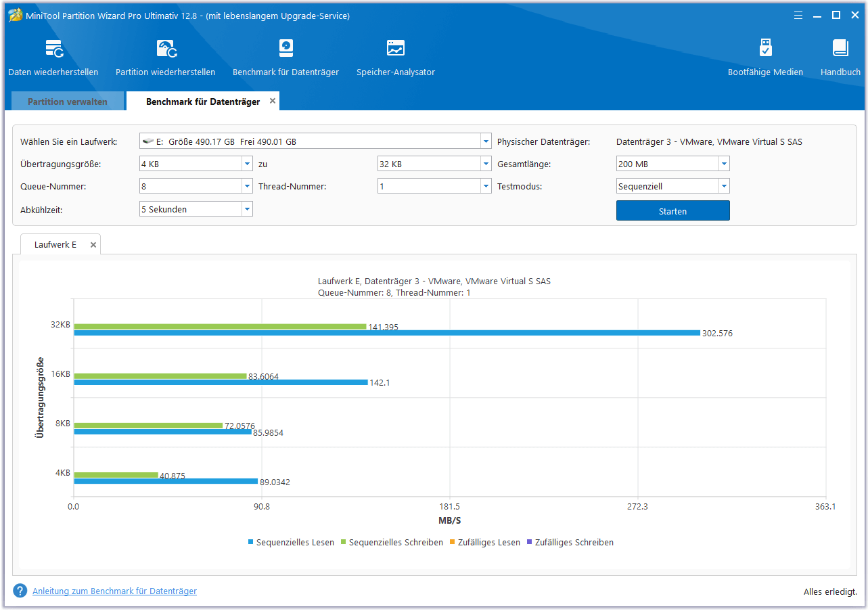Open the drive selection dropdown for E:
This screenshot has height=611, width=868.
486,141
